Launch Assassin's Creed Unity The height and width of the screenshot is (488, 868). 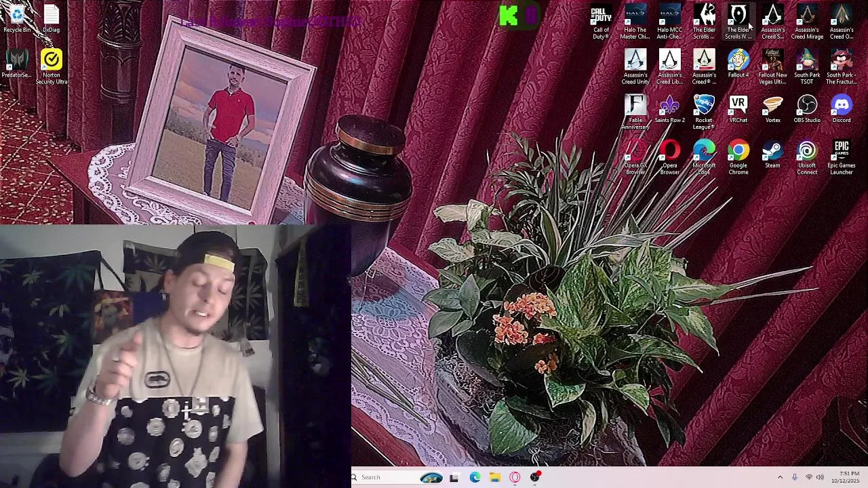click(635, 67)
